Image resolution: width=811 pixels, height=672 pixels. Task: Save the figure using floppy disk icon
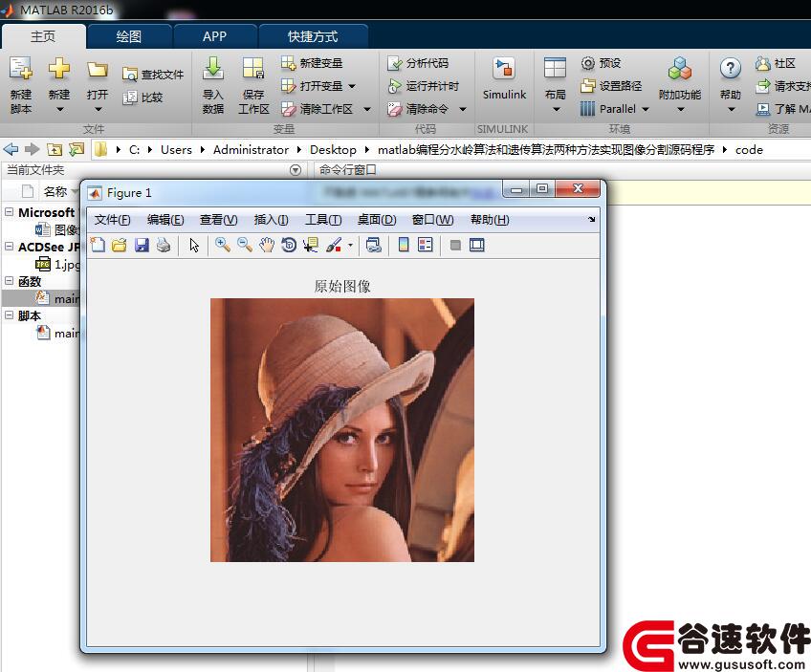click(142, 245)
